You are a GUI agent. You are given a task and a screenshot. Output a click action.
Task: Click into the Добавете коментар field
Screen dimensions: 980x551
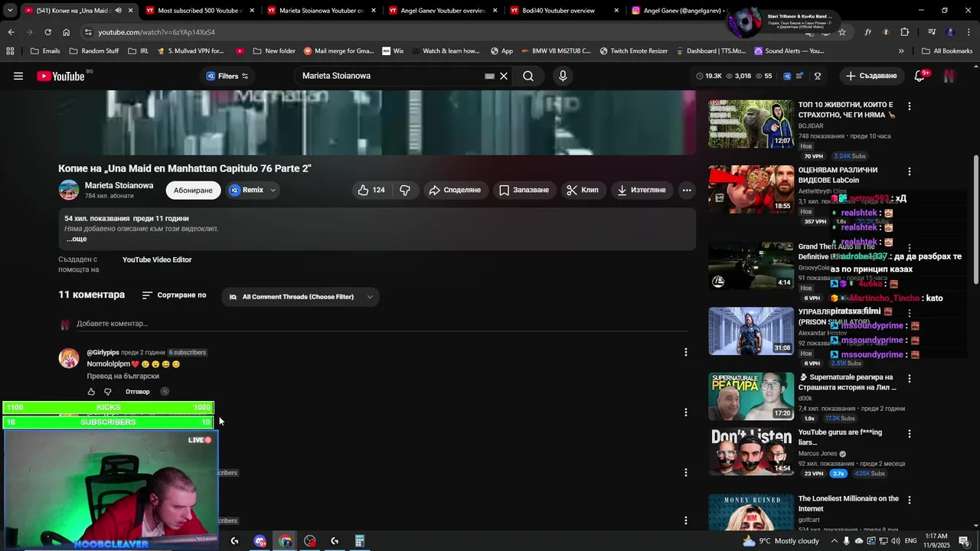tap(381, 324)
